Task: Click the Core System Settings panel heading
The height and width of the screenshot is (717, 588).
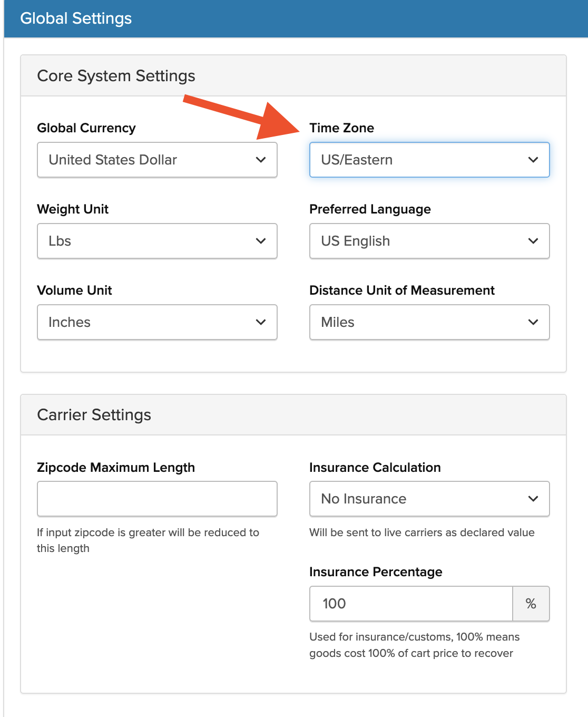Action: click(x=116, y=76)
